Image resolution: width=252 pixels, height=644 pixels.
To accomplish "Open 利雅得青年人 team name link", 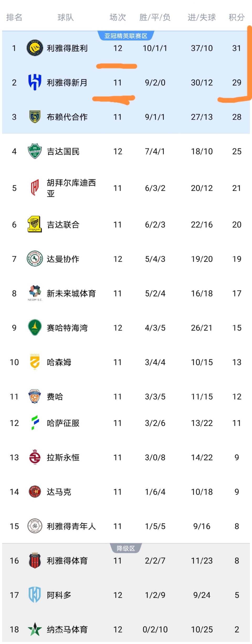I will pyautogui.click(x=71, y=526).
